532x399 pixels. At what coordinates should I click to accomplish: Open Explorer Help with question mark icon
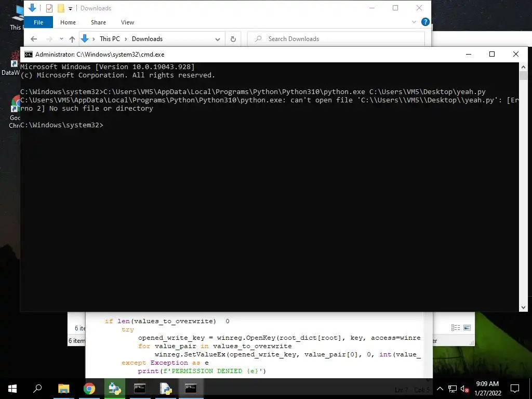[425, 22]
